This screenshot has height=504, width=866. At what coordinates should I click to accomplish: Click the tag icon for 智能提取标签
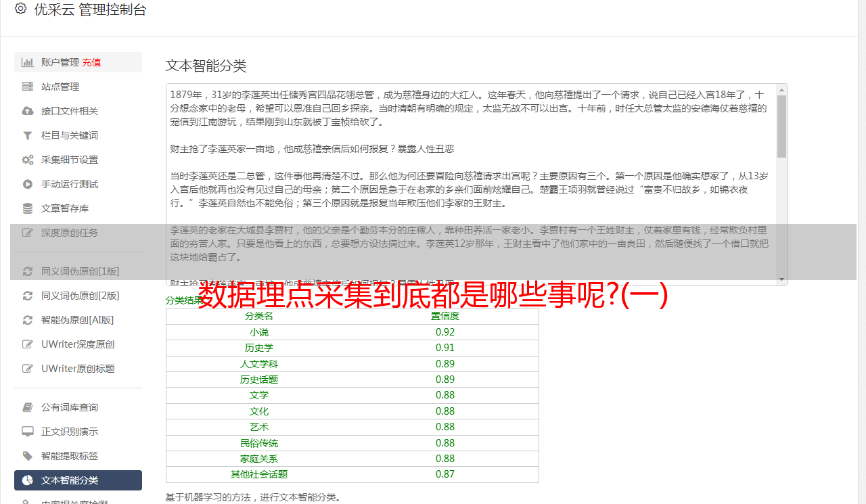click(x=28, y=456)
